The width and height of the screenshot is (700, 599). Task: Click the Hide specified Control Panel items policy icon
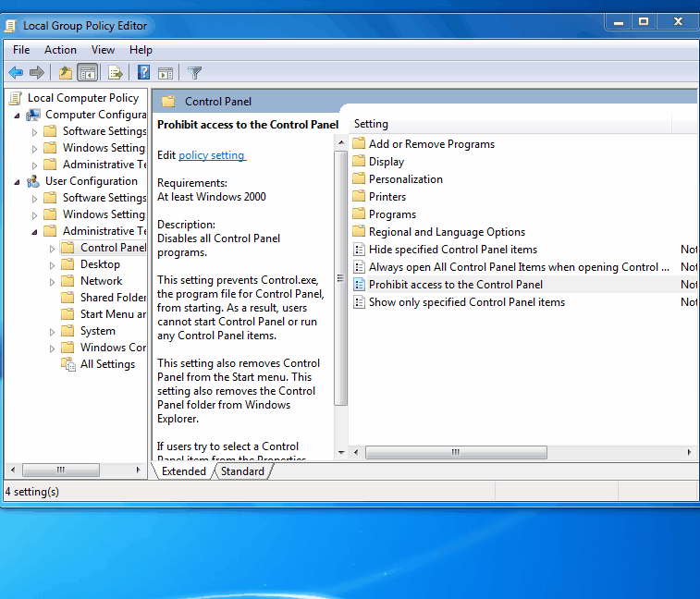pyautogui.click(x=359, y=249)
